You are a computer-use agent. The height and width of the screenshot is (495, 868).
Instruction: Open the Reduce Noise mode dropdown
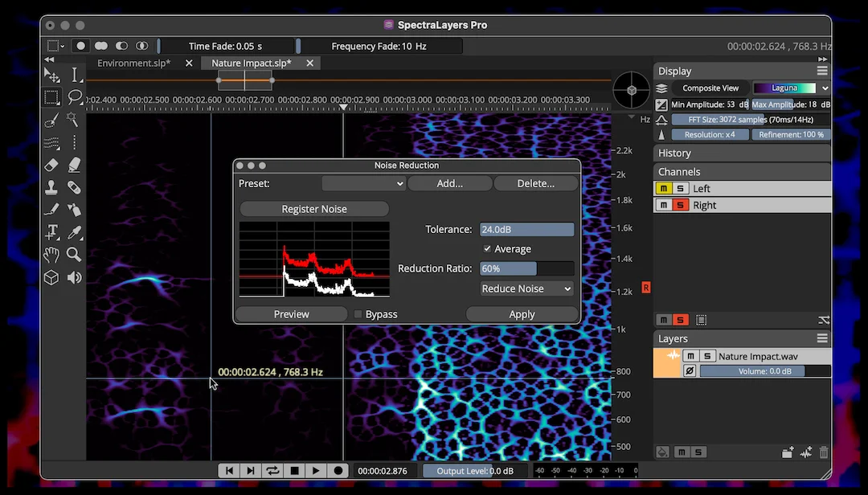pos(526,288)
